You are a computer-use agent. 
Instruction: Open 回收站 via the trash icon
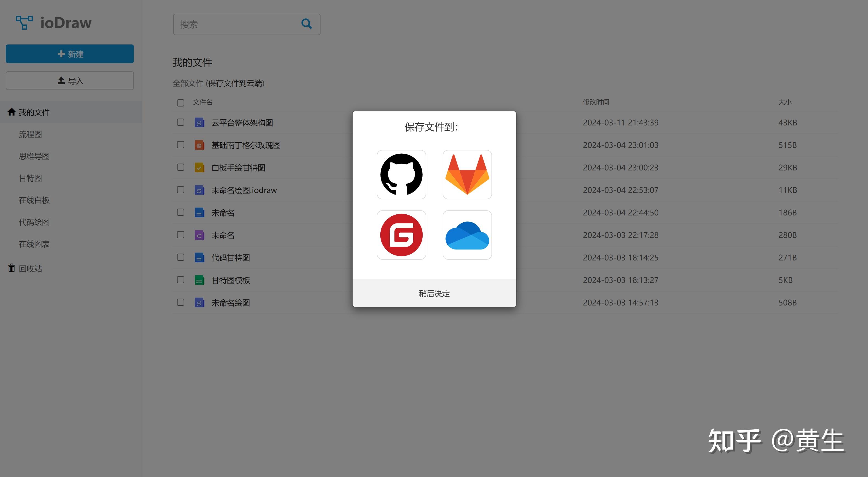(11, 268)
